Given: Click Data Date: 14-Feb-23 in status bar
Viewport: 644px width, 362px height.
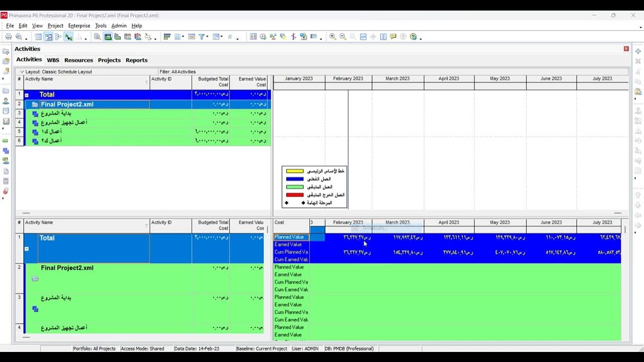Looking at the screenshot, I should pos(197,348).
